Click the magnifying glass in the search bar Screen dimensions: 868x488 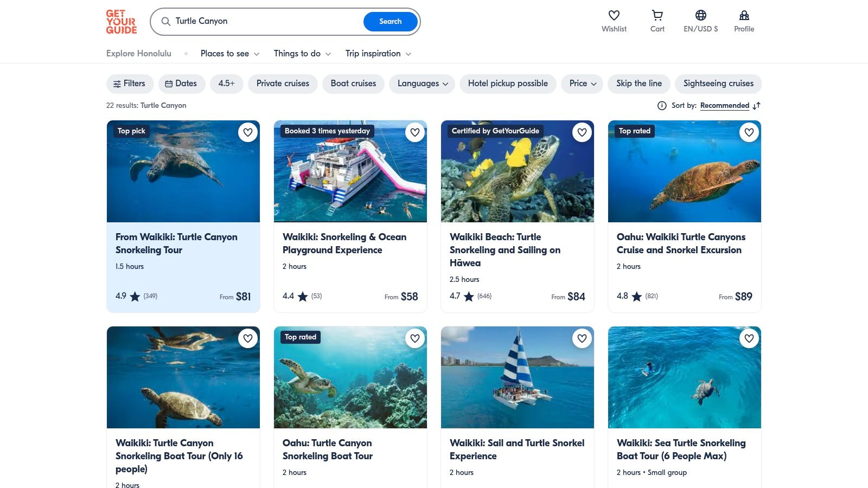point(165,22)
